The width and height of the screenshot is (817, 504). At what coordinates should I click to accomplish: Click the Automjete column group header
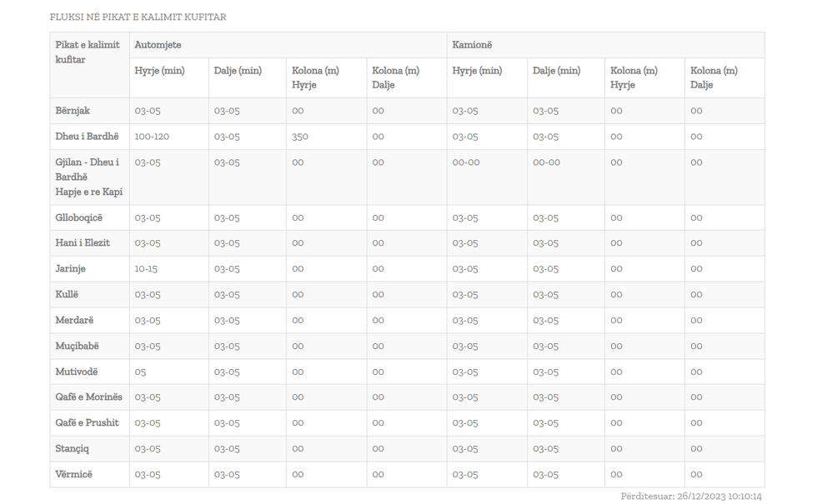pos(158,45)
